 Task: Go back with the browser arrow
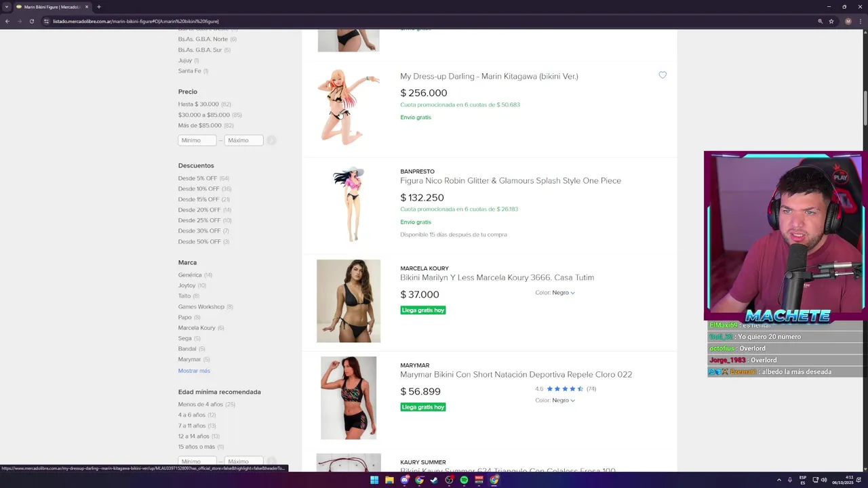click(x=7, y=21)
